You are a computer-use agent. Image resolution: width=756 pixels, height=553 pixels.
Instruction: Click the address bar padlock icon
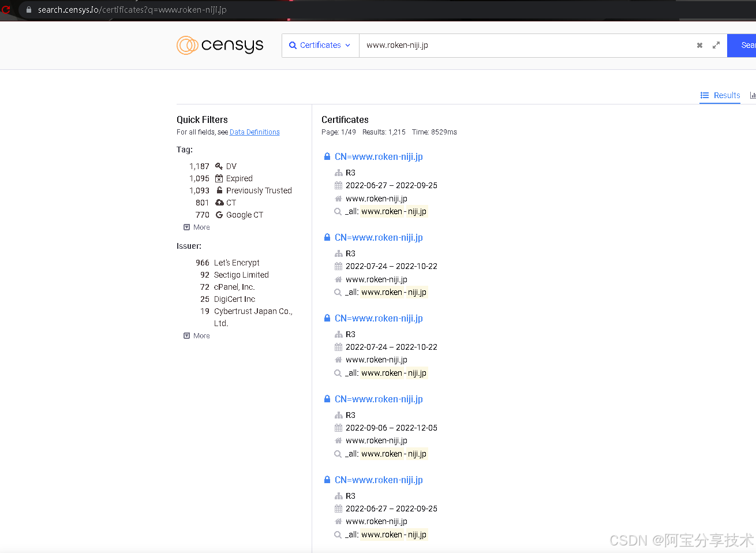click(28, 10)
